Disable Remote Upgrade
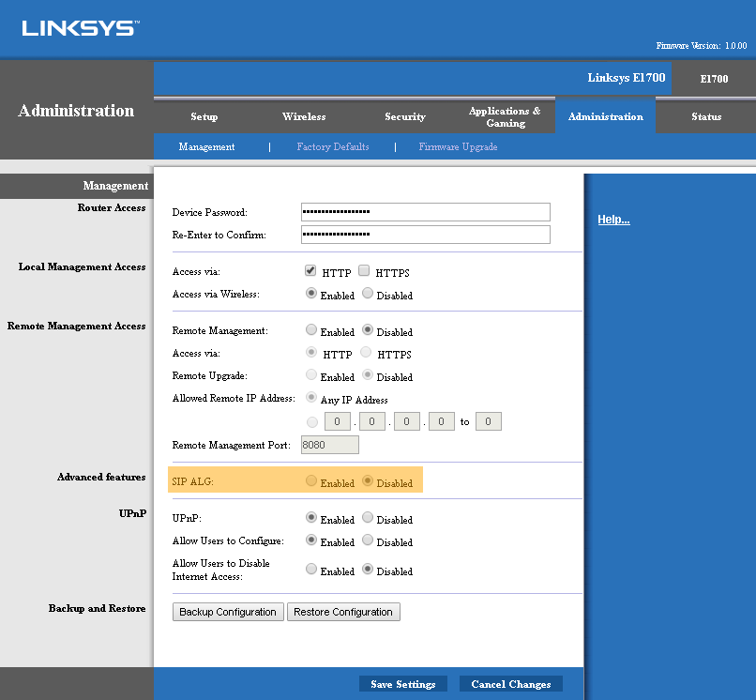 (x=368, y=374)
